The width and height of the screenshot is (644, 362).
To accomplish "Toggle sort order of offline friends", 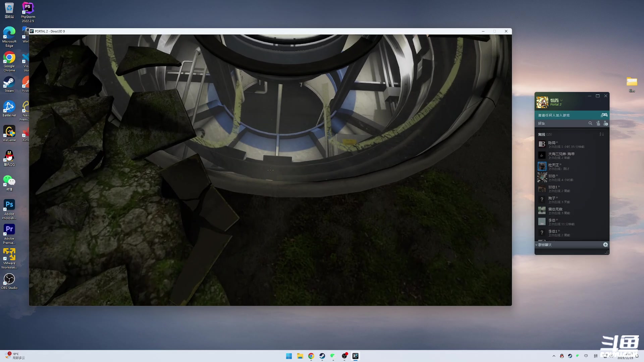I will pyautogui.click(x=602, y=134).
